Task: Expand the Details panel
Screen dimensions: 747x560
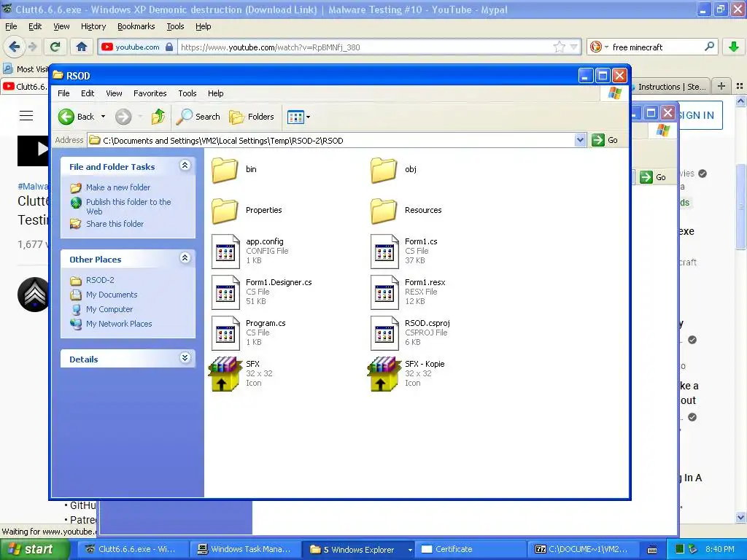Action: tap(185, 358)
